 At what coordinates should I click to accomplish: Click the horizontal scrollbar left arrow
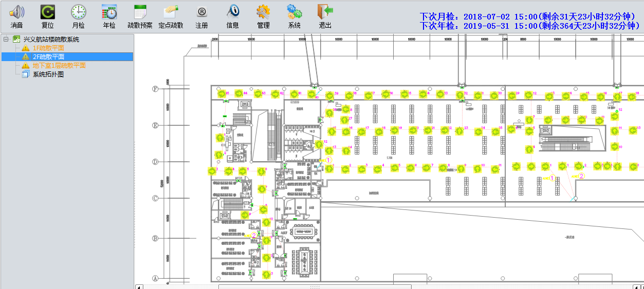pyautogui.click(x=139, y=286)
